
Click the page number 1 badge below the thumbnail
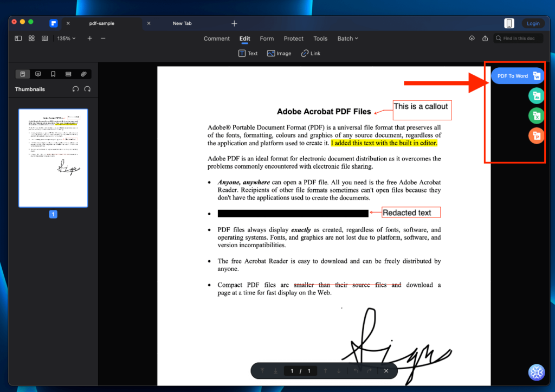tap(53, 214)
